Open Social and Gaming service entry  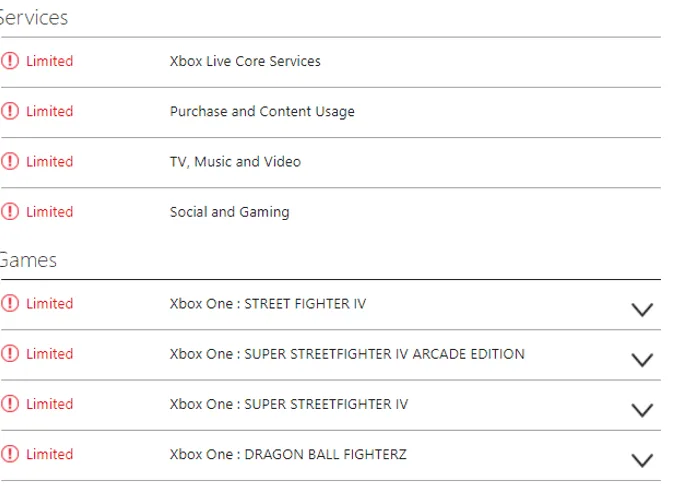[229, 212]
